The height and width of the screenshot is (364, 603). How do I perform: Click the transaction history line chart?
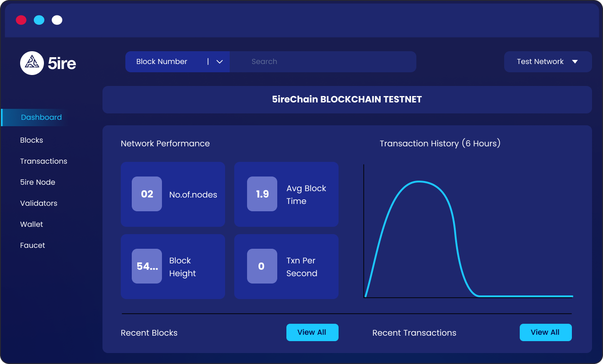click(x=468, y=231)
